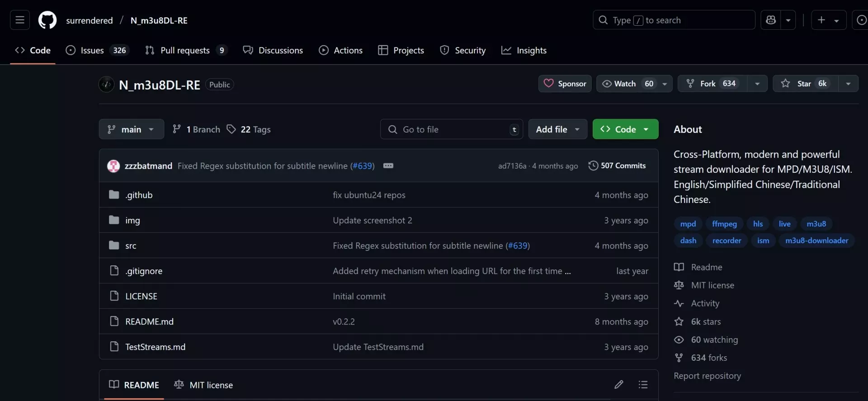Open zzzbatmand's avatar
This screenshot has height=401, width=868.
(113, 166)
